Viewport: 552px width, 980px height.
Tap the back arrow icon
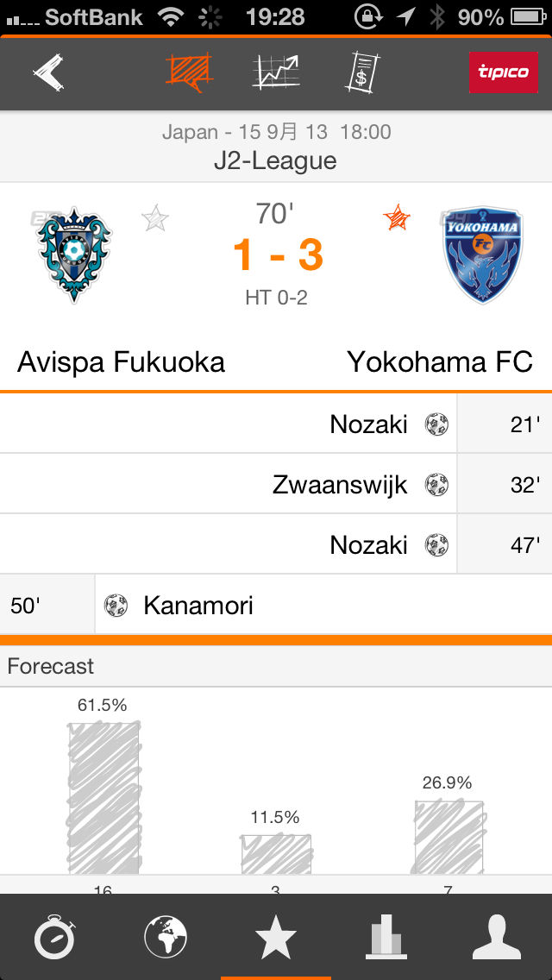point(50,73)
